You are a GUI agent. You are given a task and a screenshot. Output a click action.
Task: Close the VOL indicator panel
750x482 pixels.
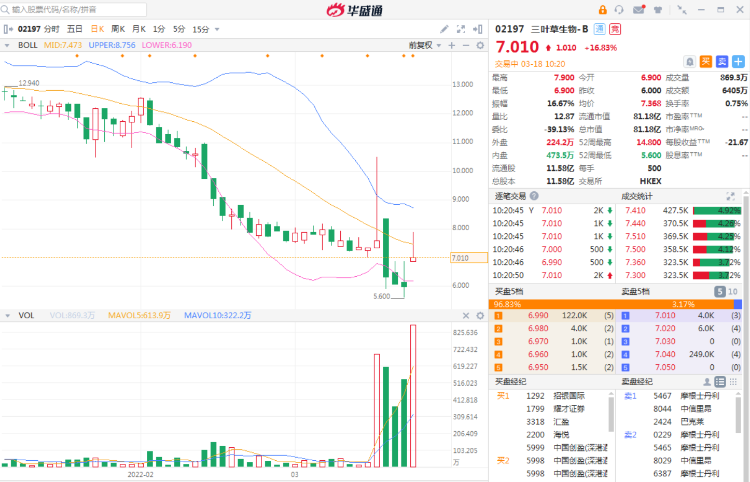click(466, 316)
